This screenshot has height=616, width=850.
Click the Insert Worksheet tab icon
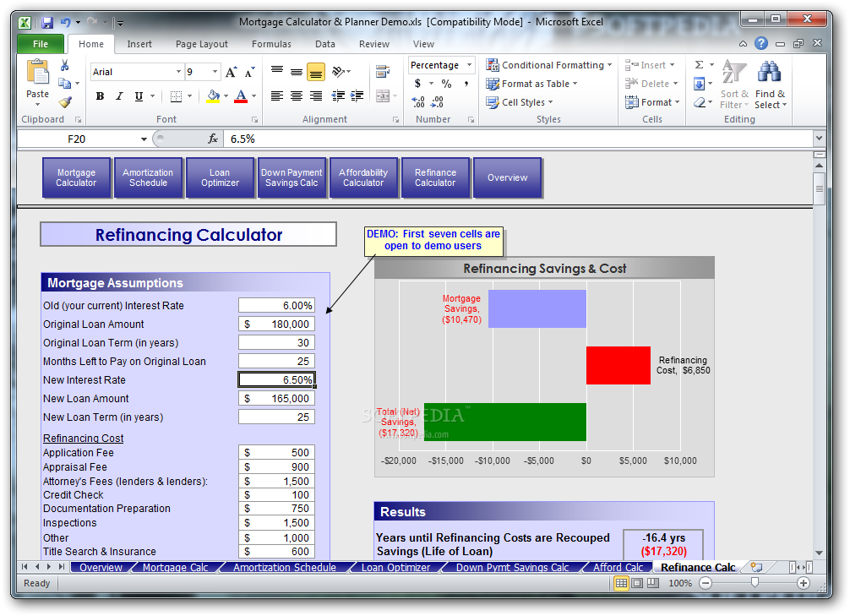[x=756, y=567]
